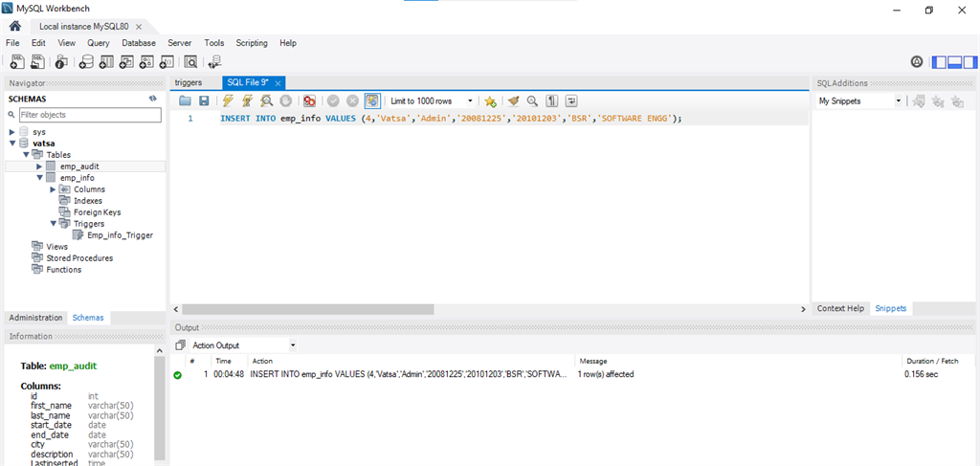The width and height of the screenshot is (980, 466).
Task: Open Workbench preferences circular icon
Action: pyautogui.click(x=917, y=62)
